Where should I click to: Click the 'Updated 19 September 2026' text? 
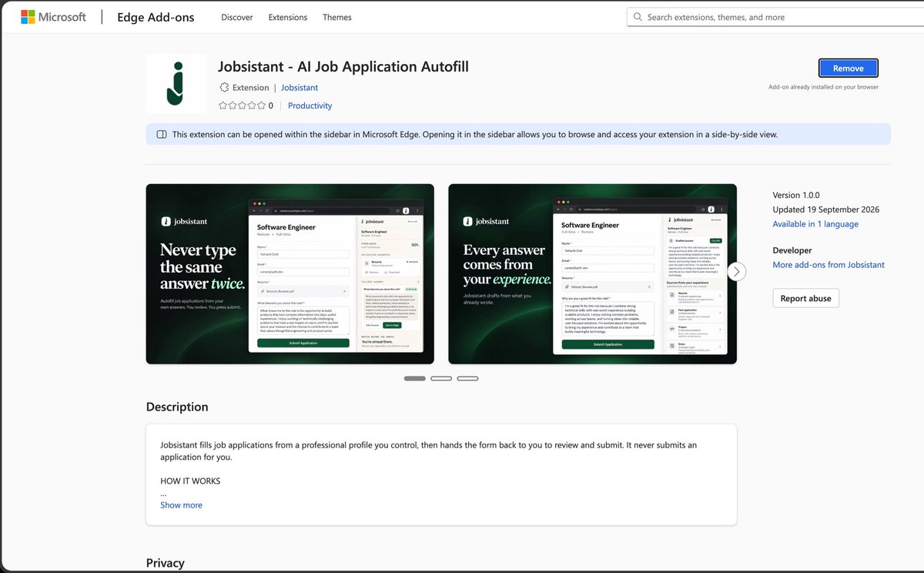click(x=826, y=209)
